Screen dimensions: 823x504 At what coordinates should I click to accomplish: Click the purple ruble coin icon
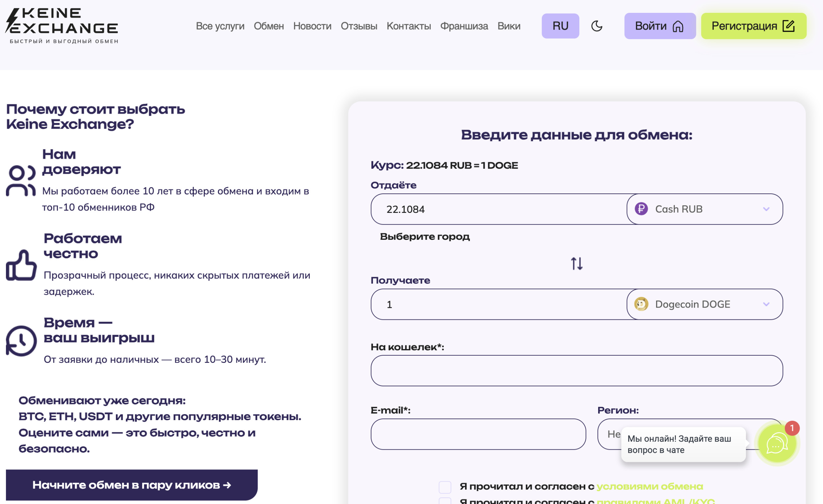coord(641,209)
